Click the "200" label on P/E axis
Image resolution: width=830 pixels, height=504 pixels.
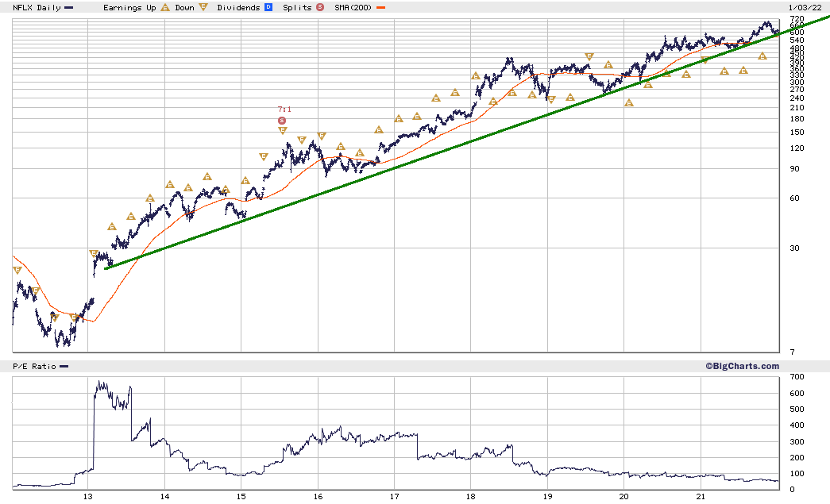(x=797, y=458)
